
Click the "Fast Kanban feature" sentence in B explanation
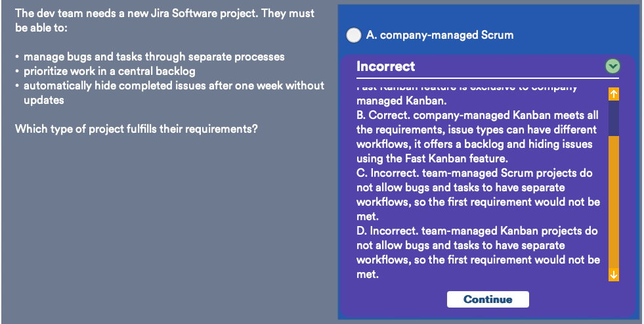(432, 158)
